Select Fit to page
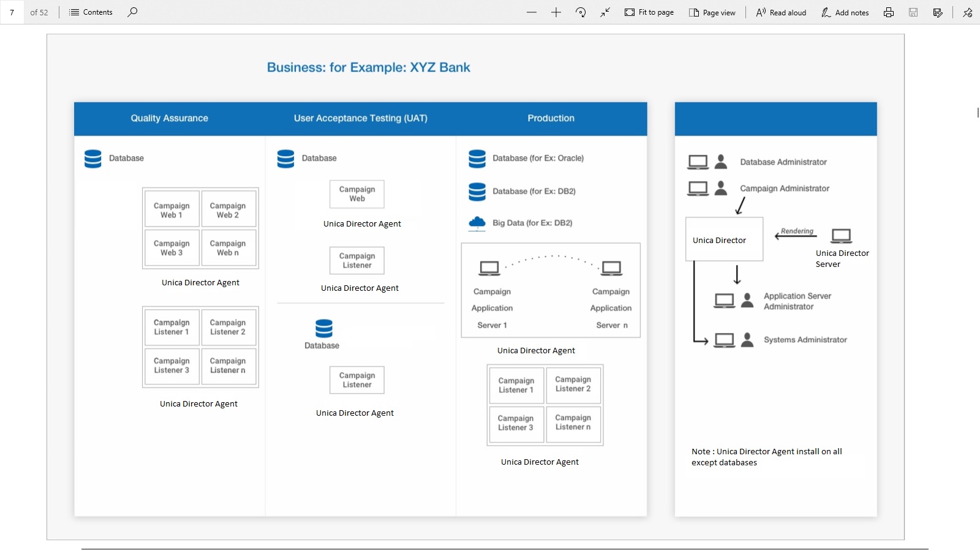The width and height of the screenshot is (980, 551). pos(649,12)
